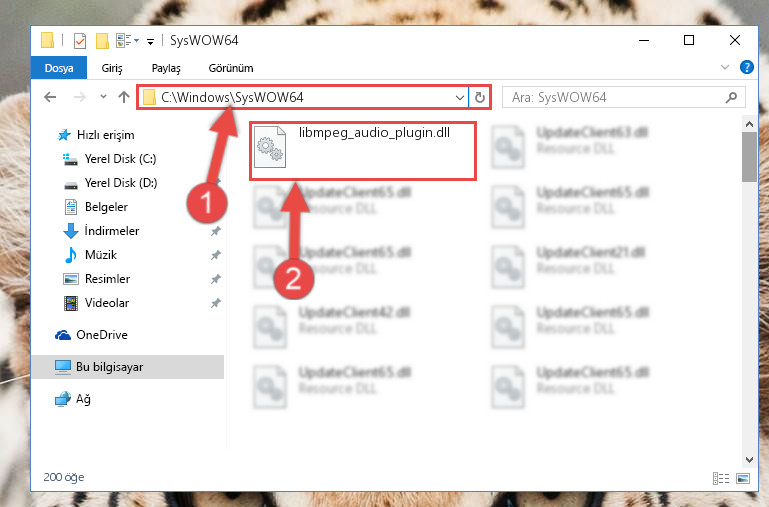This screenshot has height=507, width=769.
Task: Click the back navigation arrow
Action: coord(51,97)
